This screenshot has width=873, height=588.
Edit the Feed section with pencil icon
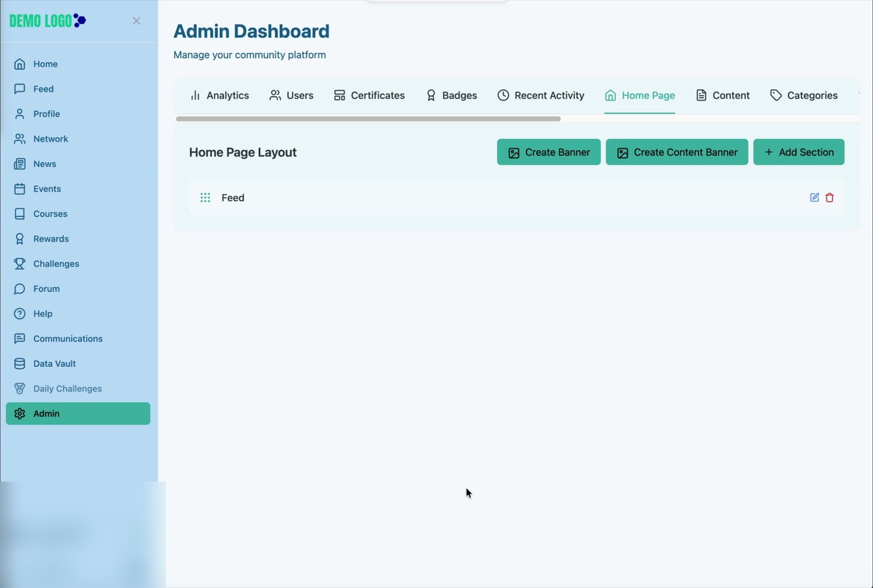pyautogui.click(x=815, y=198)
